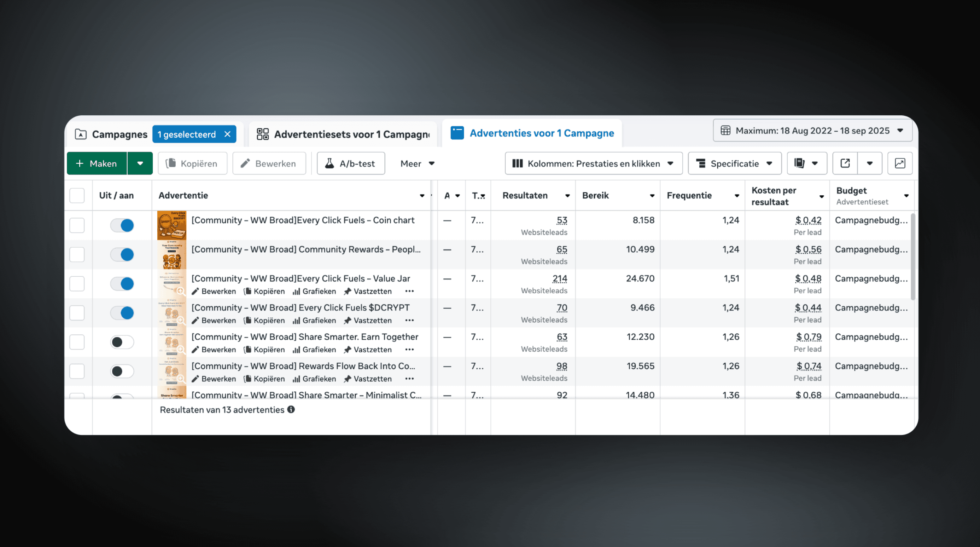980x547 pixels.
Task: Click the reports icon button
Action: (x=800, y=163)
